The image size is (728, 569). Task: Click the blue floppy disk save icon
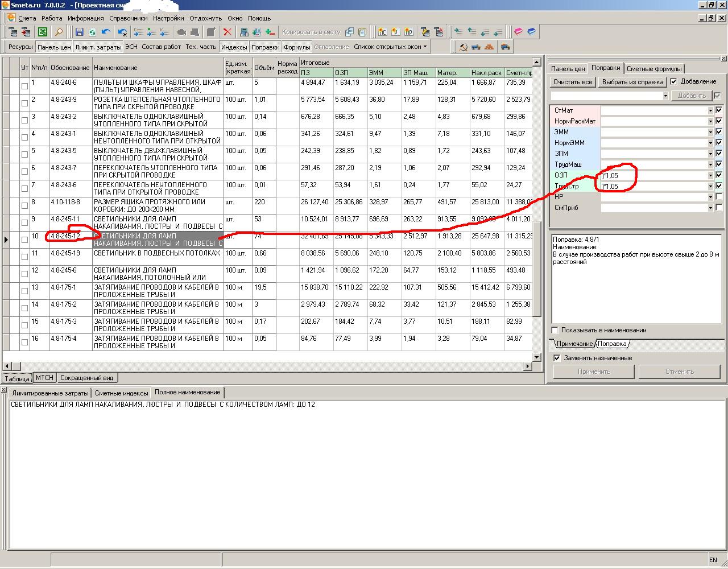click(x=79, y=32)
